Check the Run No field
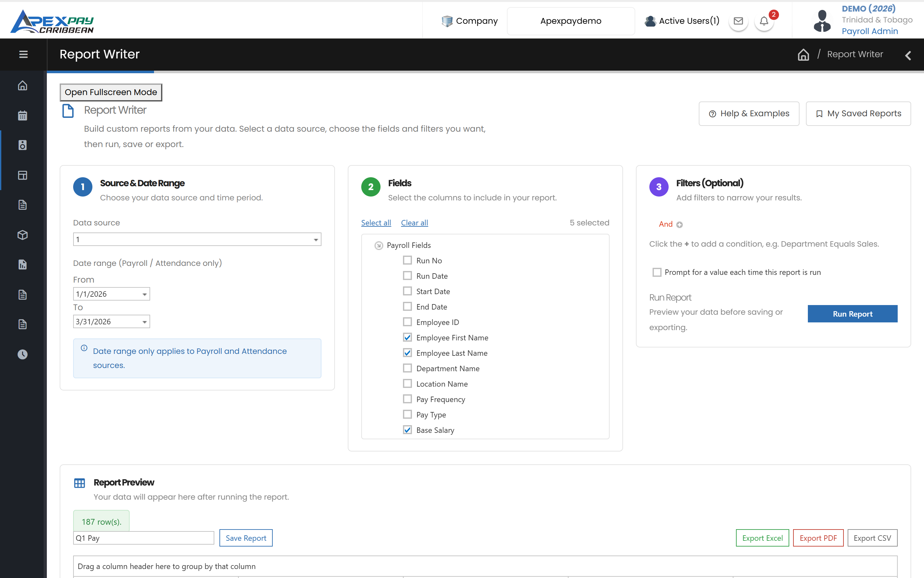 tap(407, 260)
